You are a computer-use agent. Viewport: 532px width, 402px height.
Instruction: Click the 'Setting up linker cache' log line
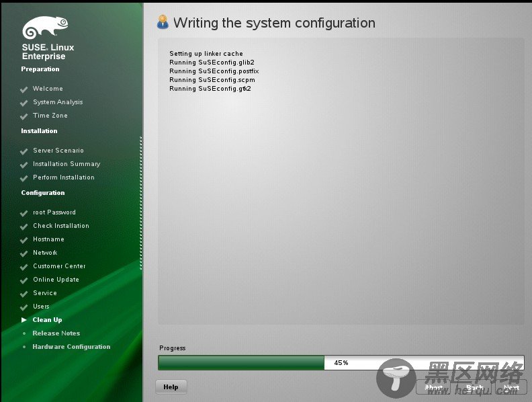pos(206,54)
